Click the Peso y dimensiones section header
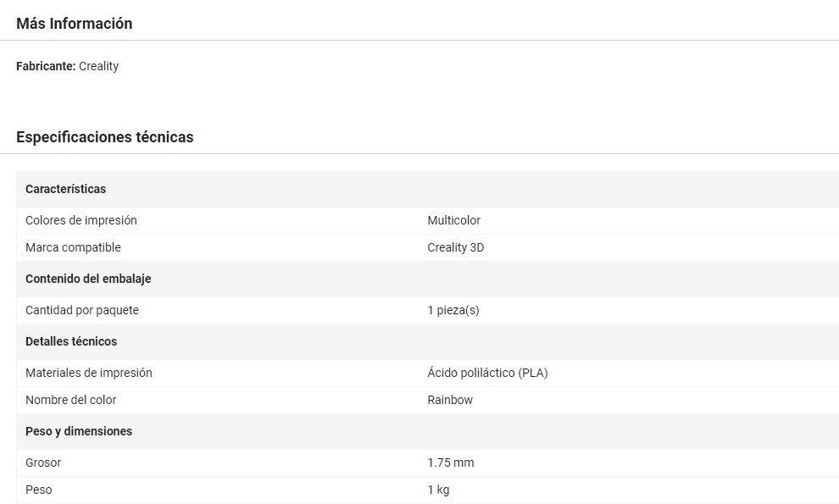Viewport: 839px width, 504px height. click(x=79, y=431)
